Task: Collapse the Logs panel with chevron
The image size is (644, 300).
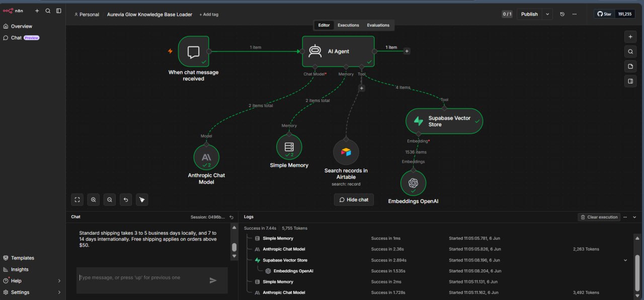Action: coord(634,217)
